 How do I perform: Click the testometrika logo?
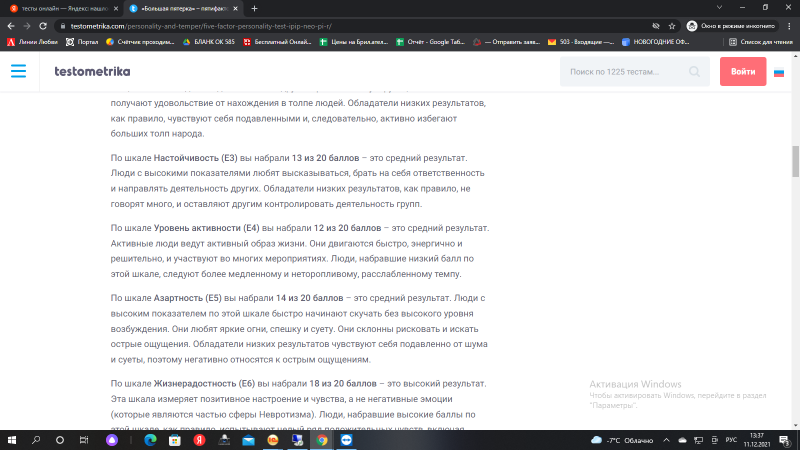[92, 72]
